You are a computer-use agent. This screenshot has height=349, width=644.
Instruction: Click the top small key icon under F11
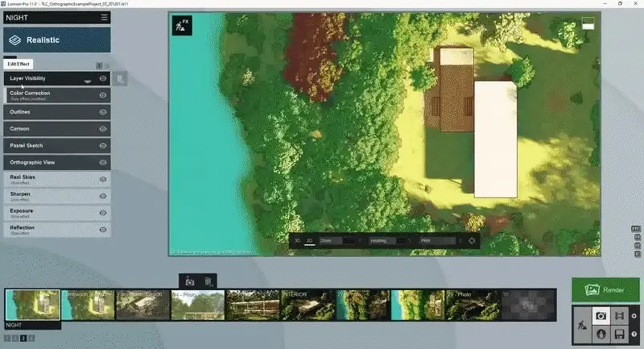click(x=637, y=237)
